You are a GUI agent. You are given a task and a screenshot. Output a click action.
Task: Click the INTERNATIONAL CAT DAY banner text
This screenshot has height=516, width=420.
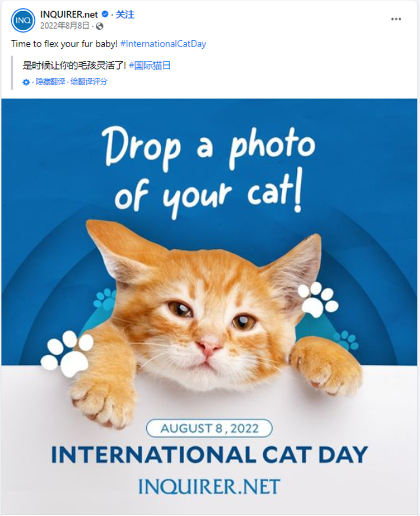[209, 454]
